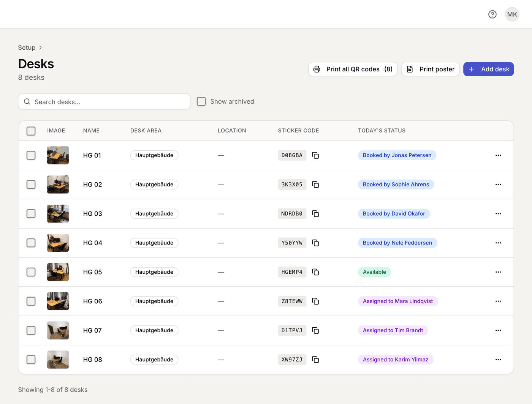The width and height of the screenshot is (532, 404).
Task: Open the MK user avatar menu
Action: pos(512,14)
